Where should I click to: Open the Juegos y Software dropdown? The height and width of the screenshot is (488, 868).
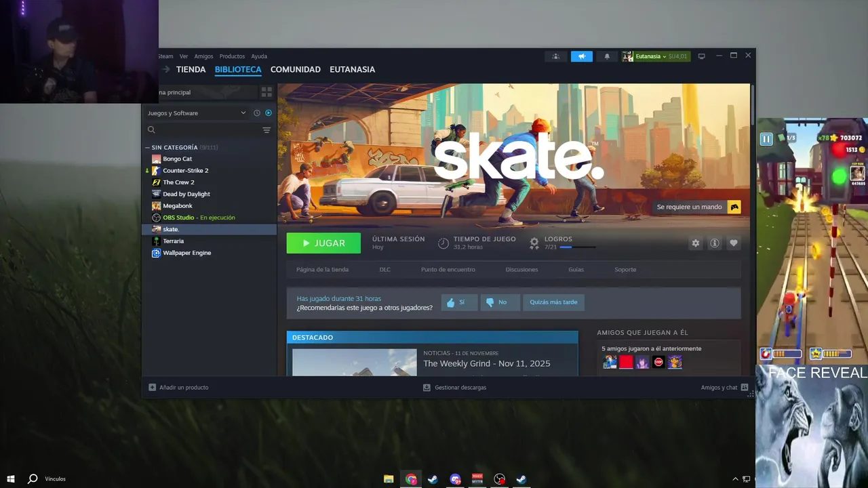pyautogui.click(x=197, y=113)
